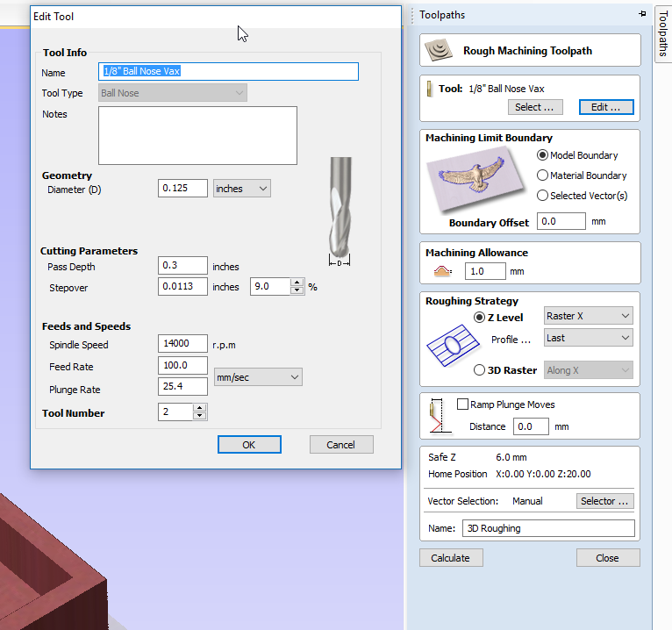Open the Raster X dropdown
The image size is (672, 630).
588,316
